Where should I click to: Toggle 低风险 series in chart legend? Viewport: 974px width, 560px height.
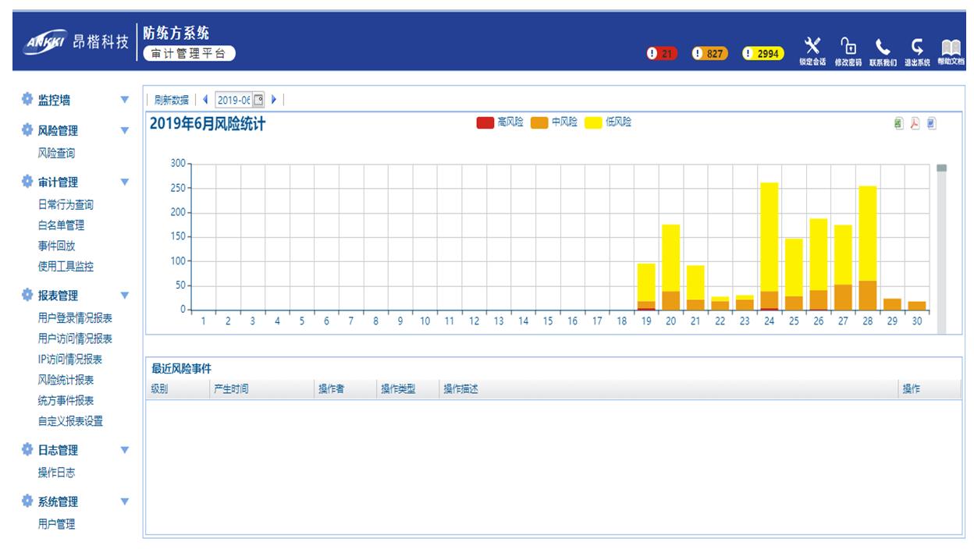(608, 122)
